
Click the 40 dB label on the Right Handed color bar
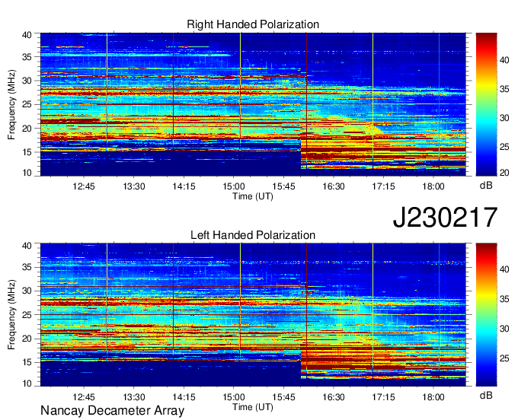click(x=504, y=60)
